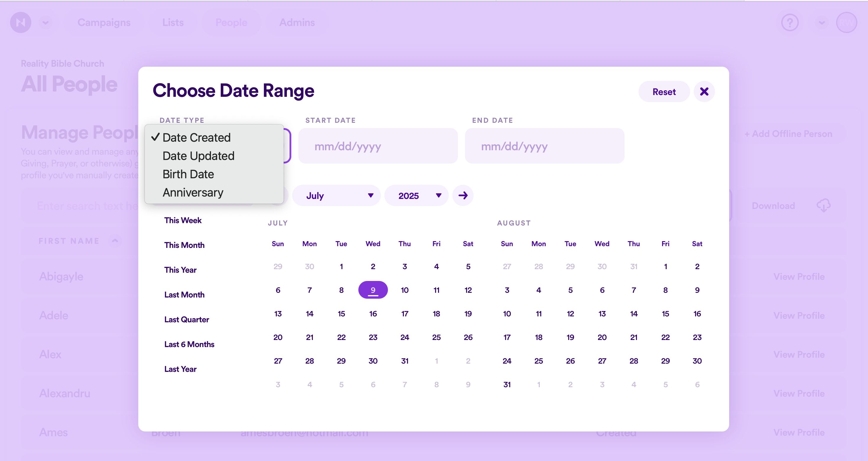Expand the chevron next to app logo
The height and width of the screenshot is (461, 868).
click(45, 22)
